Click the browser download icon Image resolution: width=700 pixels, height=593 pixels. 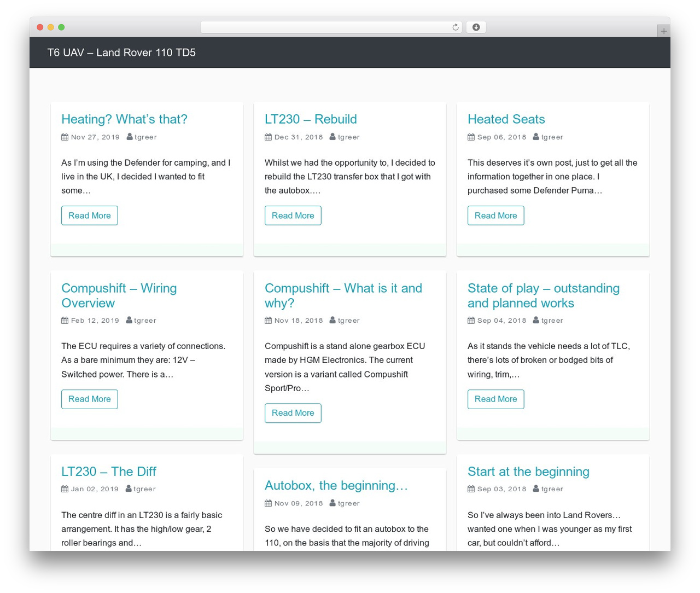476,27
